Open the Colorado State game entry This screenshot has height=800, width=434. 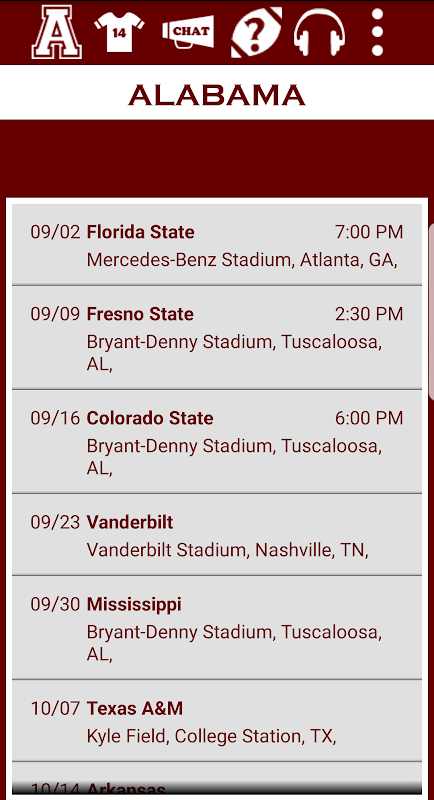coord(217,442)
